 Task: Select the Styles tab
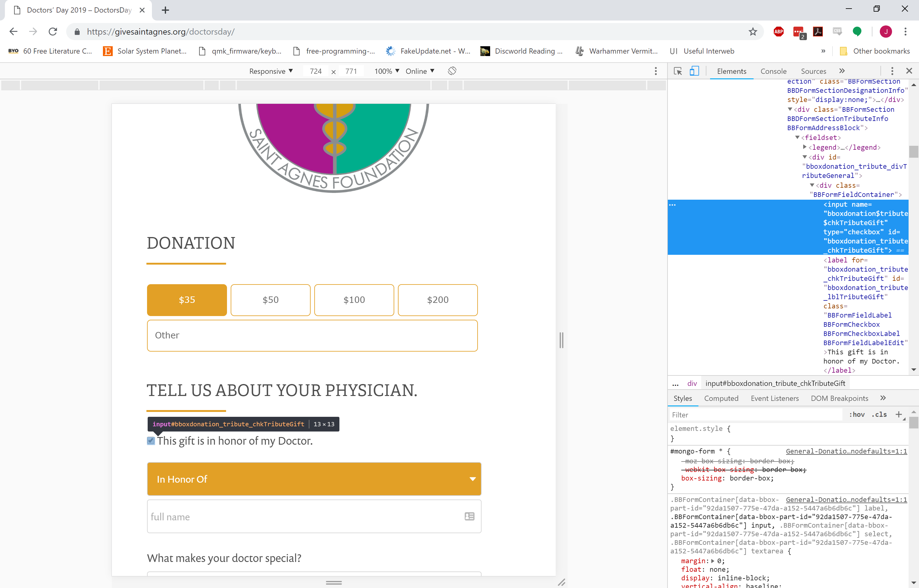coord(682,398)
